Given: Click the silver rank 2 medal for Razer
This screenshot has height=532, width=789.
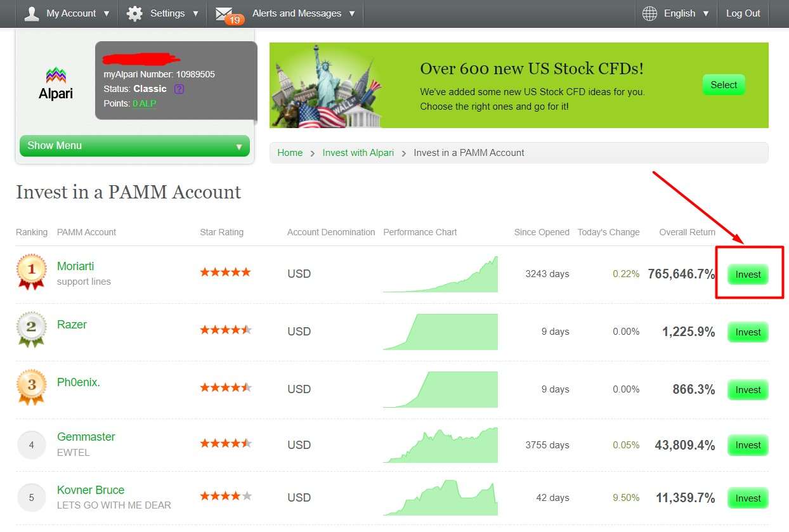Looking at the screenshot, I should point(32,330).
